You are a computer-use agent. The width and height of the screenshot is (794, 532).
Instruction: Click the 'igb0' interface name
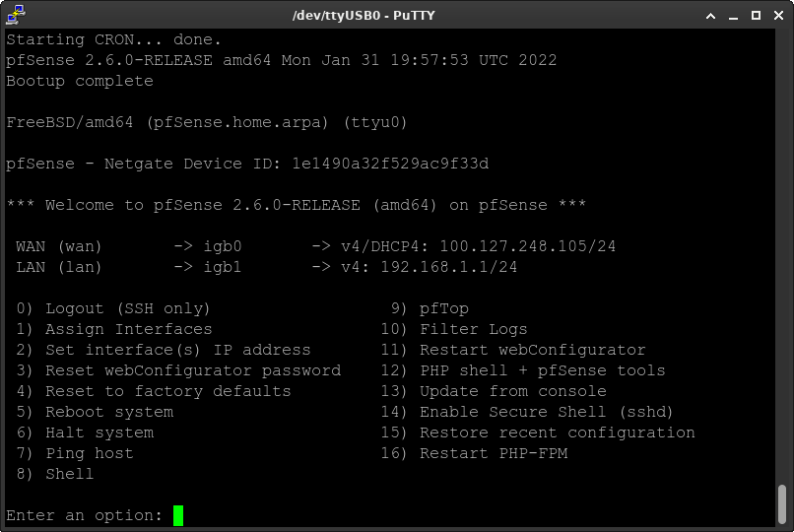tap(223, 246)
